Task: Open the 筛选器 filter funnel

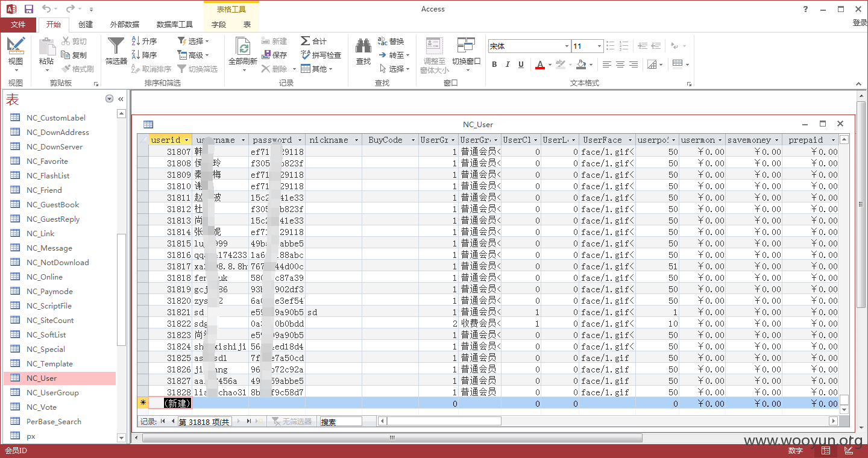Action: click(116, 52)
